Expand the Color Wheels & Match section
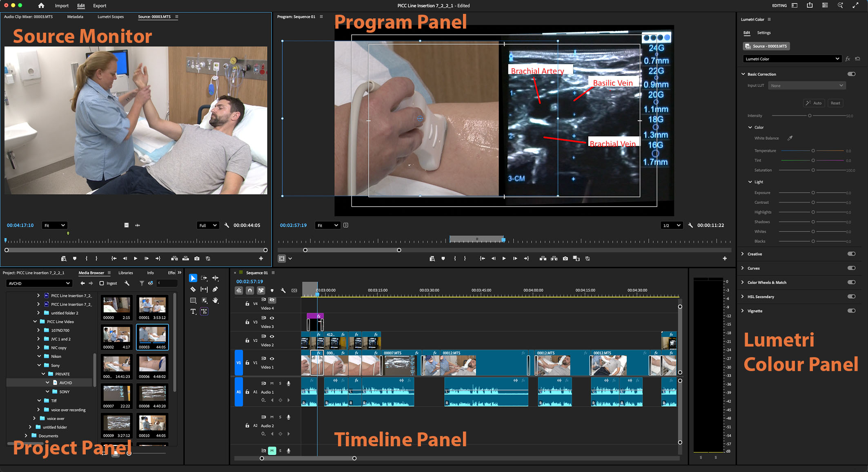Image resolution: width=868 pixels, height=472 pixels. click(x=743, y=282)
